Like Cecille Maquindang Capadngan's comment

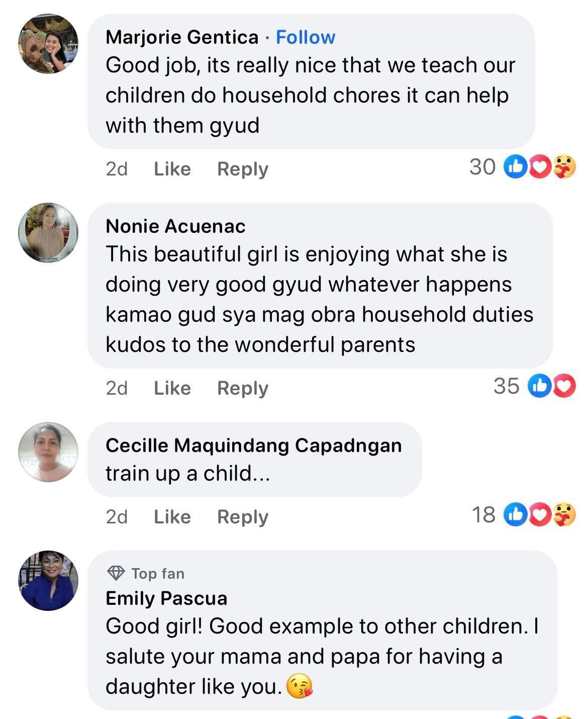[x=172, y=517]
